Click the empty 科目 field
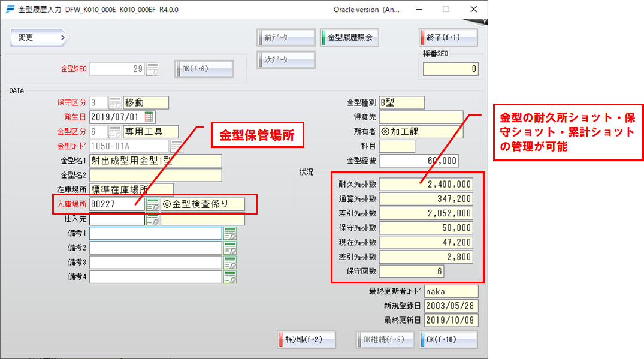This screenshot has height=359, width=644. [x=397, y=146]
